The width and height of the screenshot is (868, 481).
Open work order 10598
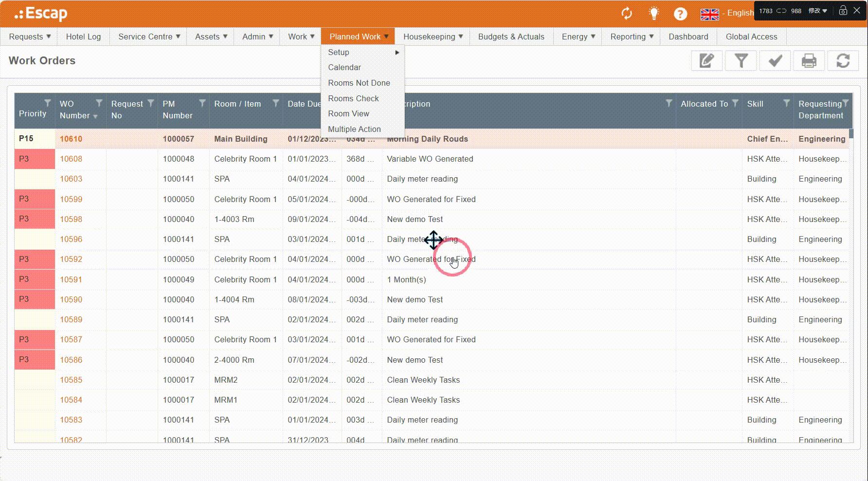[71, 219]
